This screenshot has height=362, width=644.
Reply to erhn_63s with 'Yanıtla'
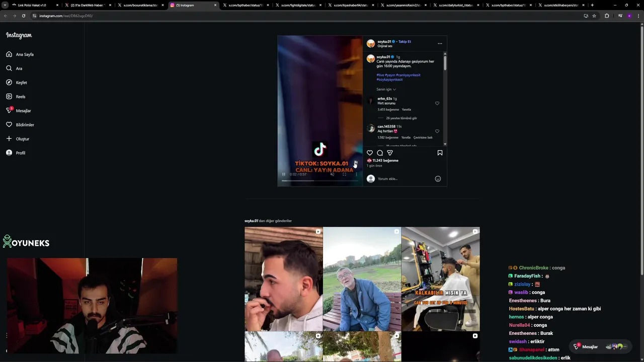click(x=407, y=109)
